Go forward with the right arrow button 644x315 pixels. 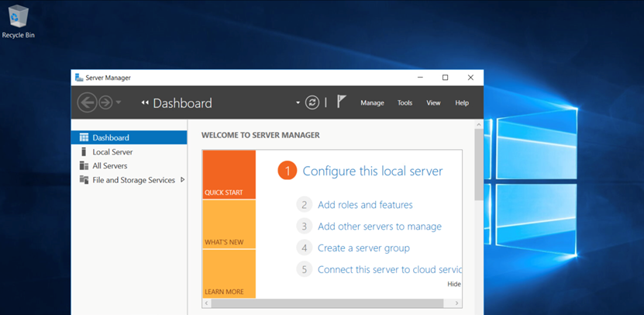[105, 102]
